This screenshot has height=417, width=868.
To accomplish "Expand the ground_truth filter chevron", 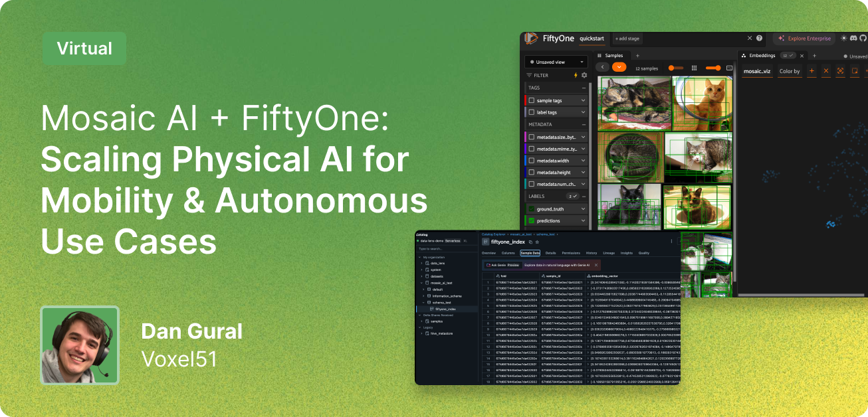I will tap(583, 208).
